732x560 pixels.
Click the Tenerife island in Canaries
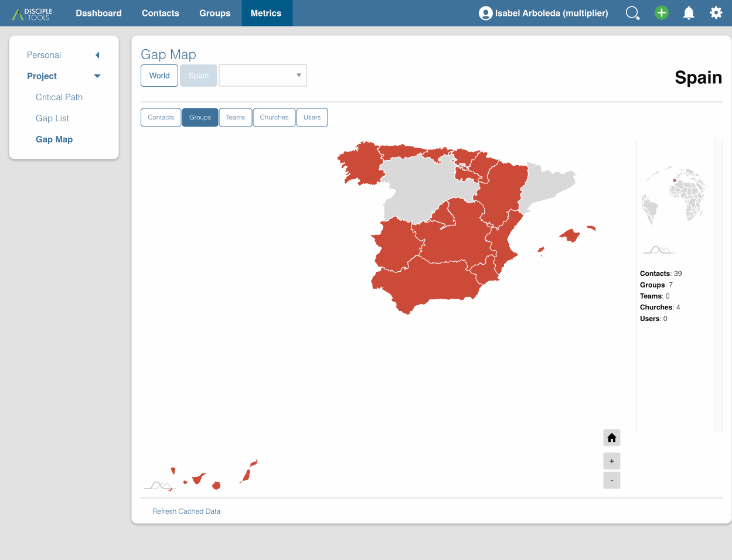click(198, 479)
